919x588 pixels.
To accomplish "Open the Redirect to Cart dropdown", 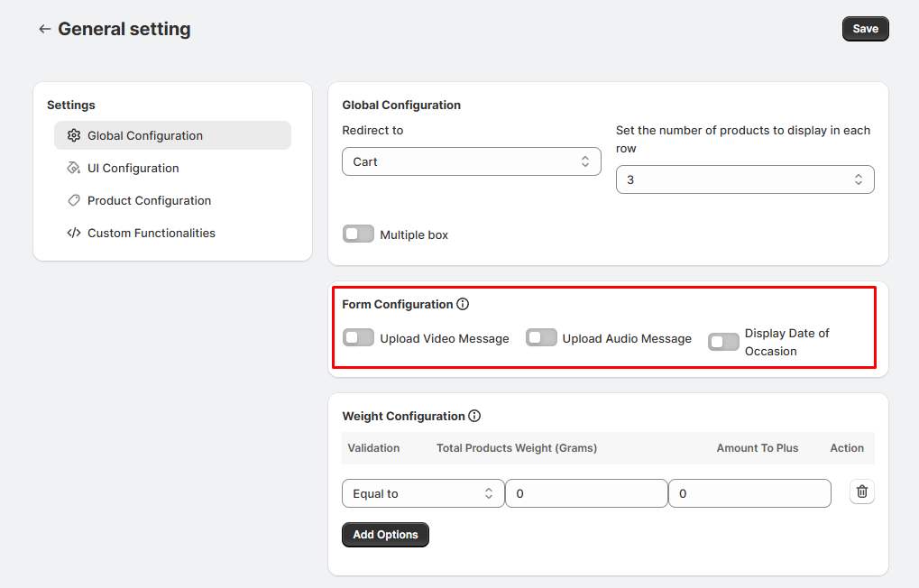I will point(471,162).
